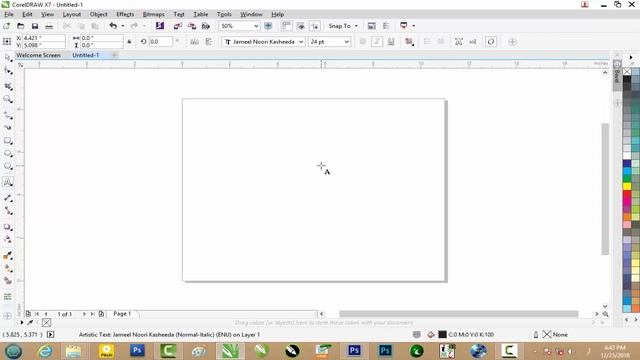Select the Rectangle tool
The height and width of the screenshot is (360, 640).
coord(8,141)
